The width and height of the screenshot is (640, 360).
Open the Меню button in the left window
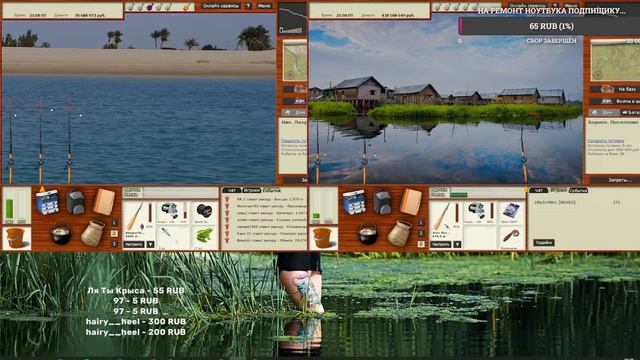coord(264,6)
